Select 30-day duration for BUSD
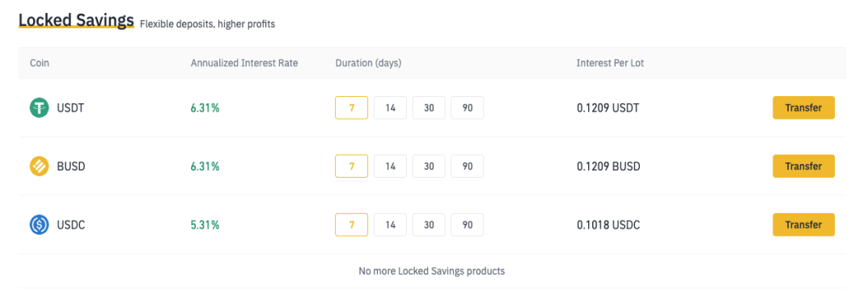 point(429,166)
